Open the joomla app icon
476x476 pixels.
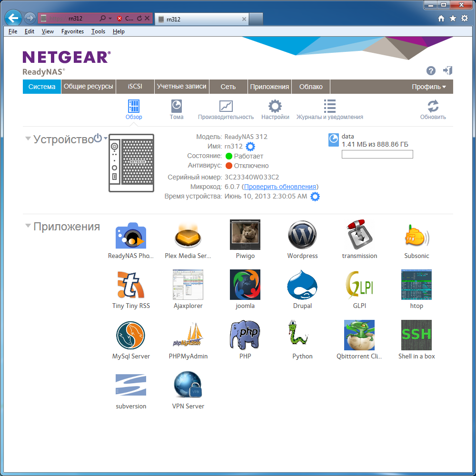[x=245, y=285]
